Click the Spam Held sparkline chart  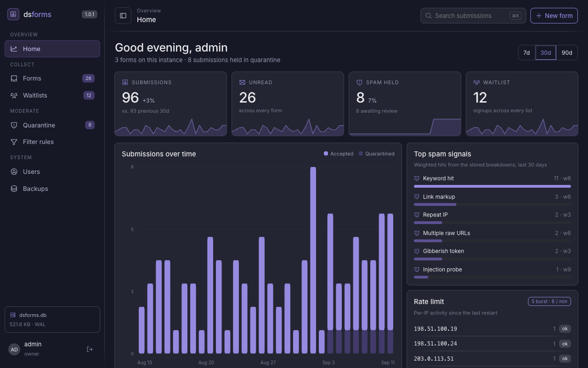[x=405, y=127]
